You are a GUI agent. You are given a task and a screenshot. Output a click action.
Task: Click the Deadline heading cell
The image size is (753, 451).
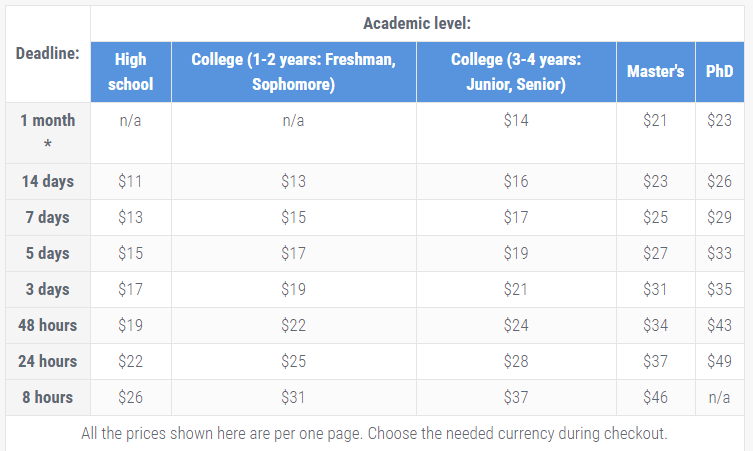click(48, 53)
